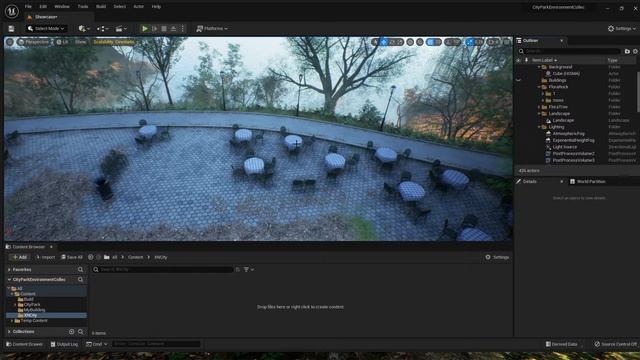Switch to the World Partition tab

click(591, 182)
